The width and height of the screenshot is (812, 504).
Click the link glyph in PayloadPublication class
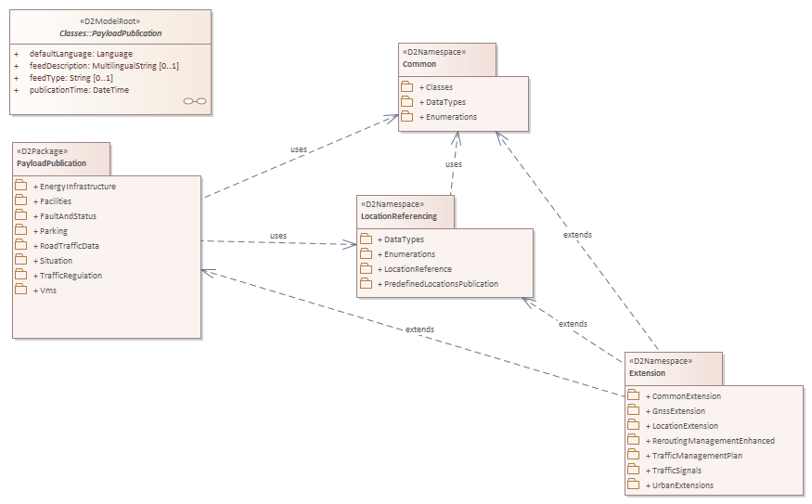pos(195,101)
